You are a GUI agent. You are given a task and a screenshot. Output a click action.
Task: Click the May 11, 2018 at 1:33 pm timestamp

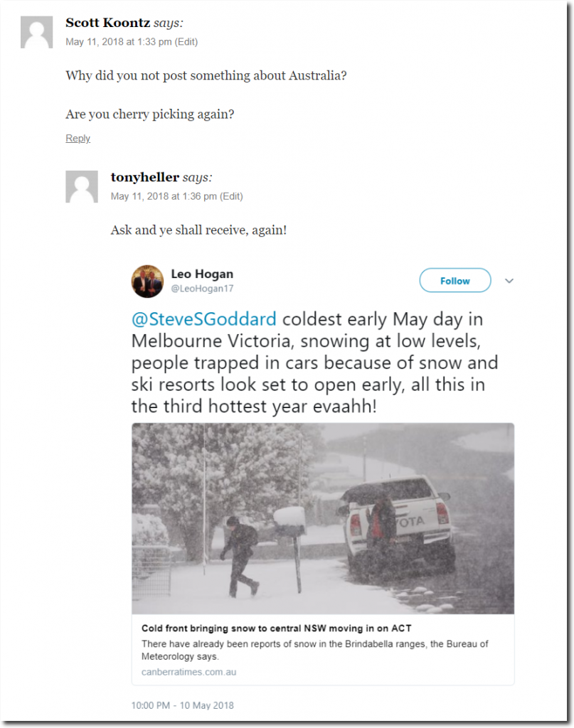[x=118, y=42]
